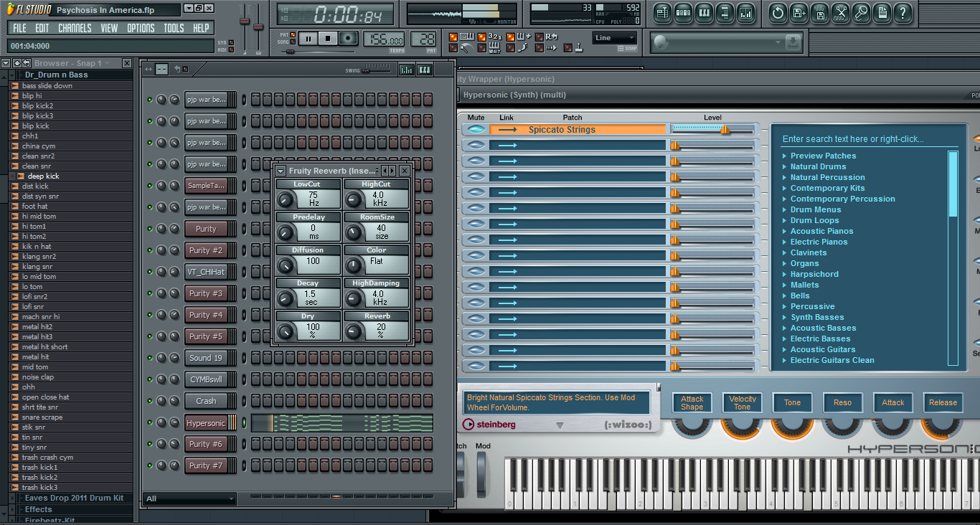Image resolution: width=980 pixels, height=525 pixels.
Task: Open help with the question-mark icon
Action: click(x=903, y=13)
